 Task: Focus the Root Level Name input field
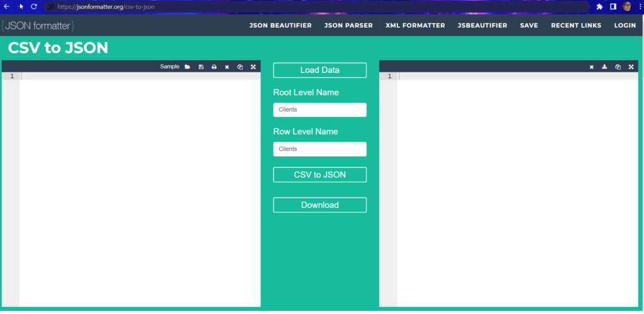point(320,109)
